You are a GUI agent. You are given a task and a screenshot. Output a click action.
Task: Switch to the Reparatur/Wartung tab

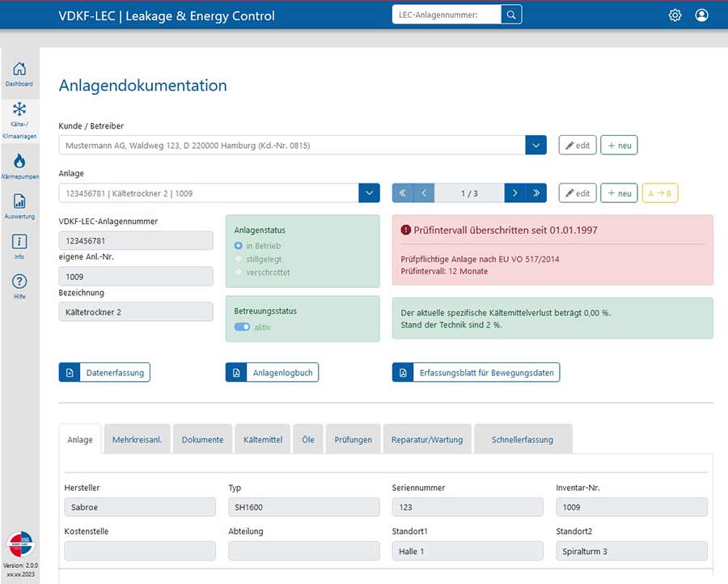click(427, 439)
